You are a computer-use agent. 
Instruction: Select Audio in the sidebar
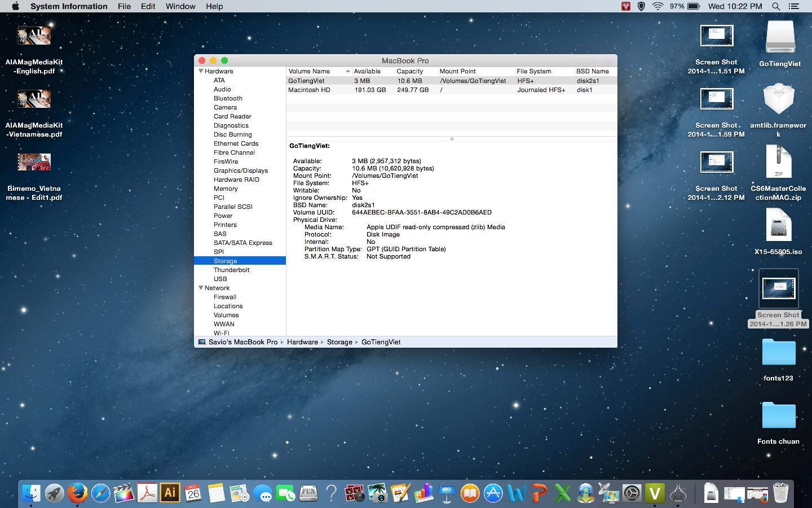pos(222,89)
